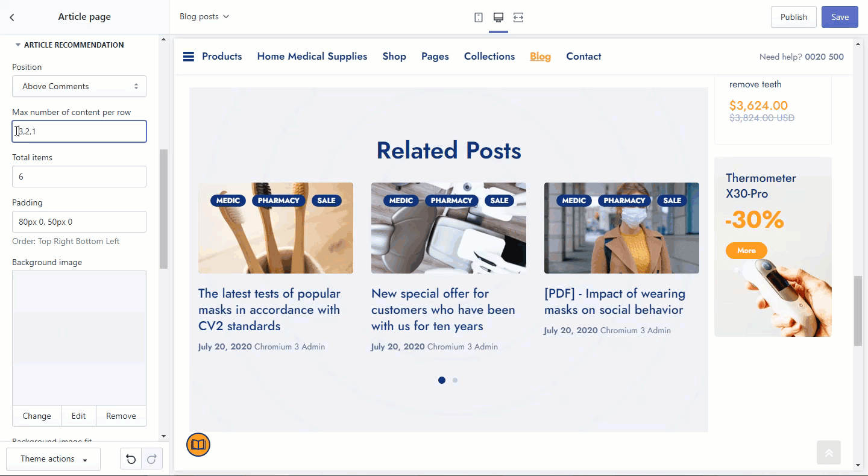Screen dimensions: 868x476
Task: Click the preview page scrollbar thumb
Action: pos(858,311)
